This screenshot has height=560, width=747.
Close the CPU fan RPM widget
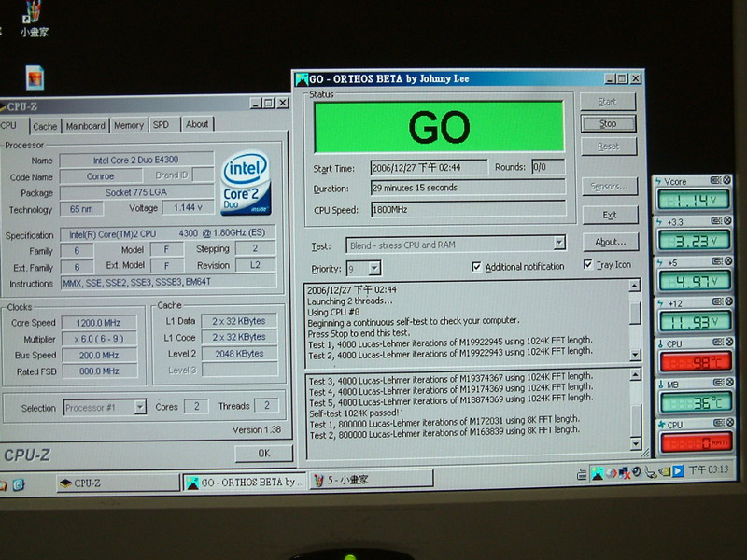[730, 423]
